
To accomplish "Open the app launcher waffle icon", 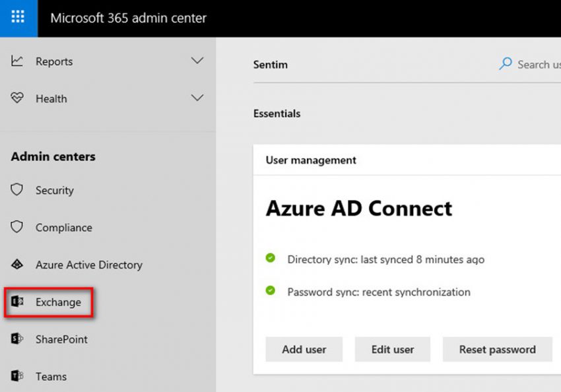I will [x=18, y=18].
